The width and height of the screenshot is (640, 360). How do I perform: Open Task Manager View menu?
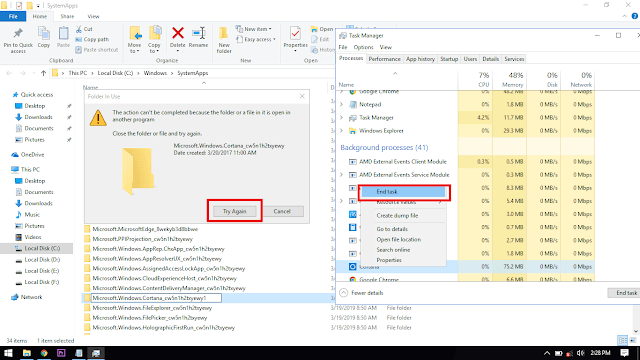[386, 47]
